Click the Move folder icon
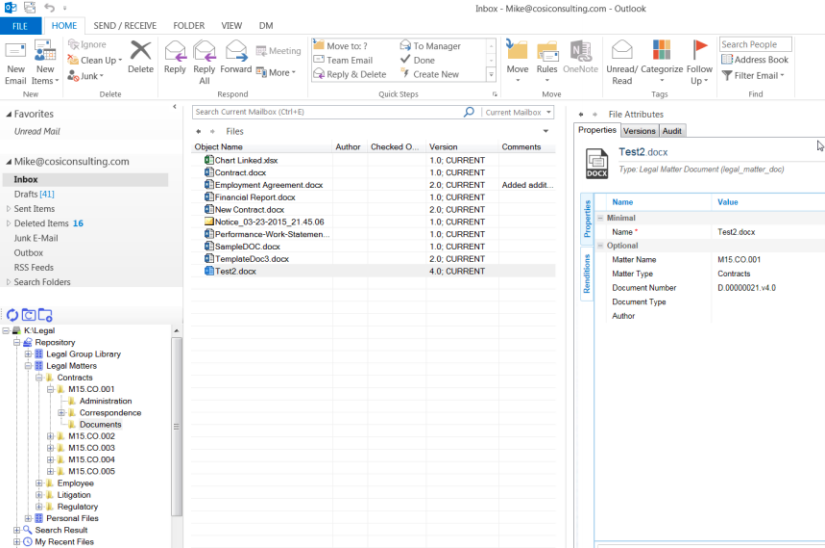Image resolution: width=825 pixels, height=548 pixels. [x=517, y=50]
